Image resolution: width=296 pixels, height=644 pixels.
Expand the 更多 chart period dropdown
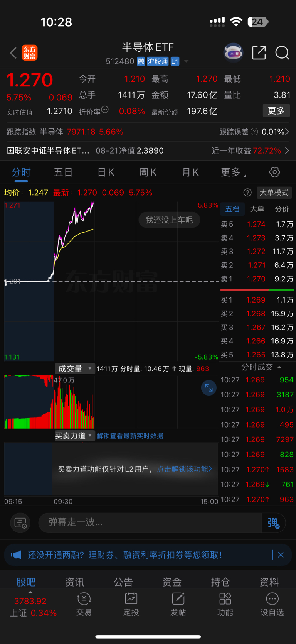pyautogui.click(x=234, y=172)
